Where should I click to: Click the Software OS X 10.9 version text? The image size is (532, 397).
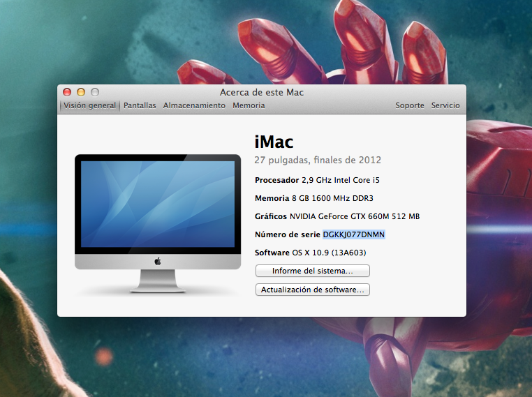[310, 253]
